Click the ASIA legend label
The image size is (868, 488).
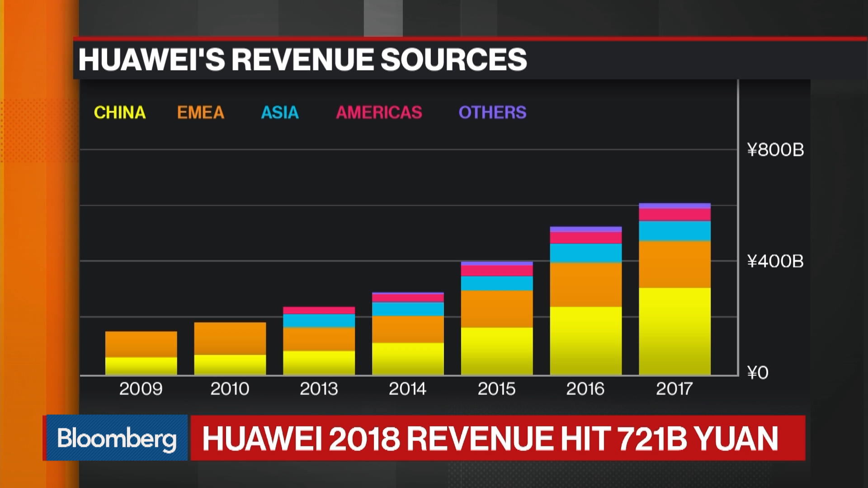(280, 113)
